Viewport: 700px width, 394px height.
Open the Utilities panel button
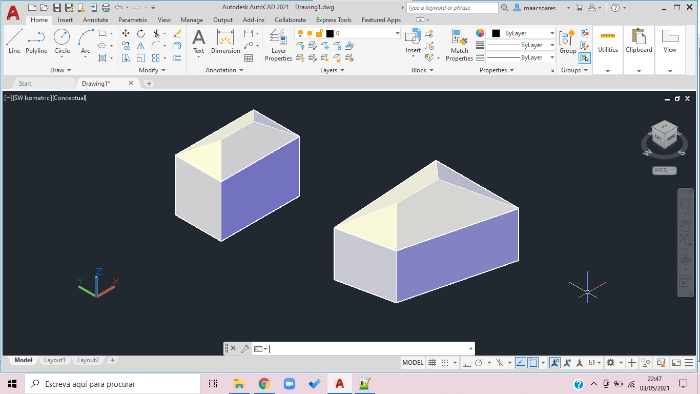608,49
